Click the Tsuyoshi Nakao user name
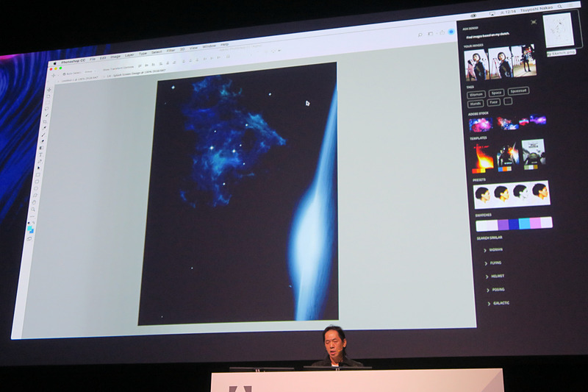This screenshot has width=588, height=392. (537, 9)
